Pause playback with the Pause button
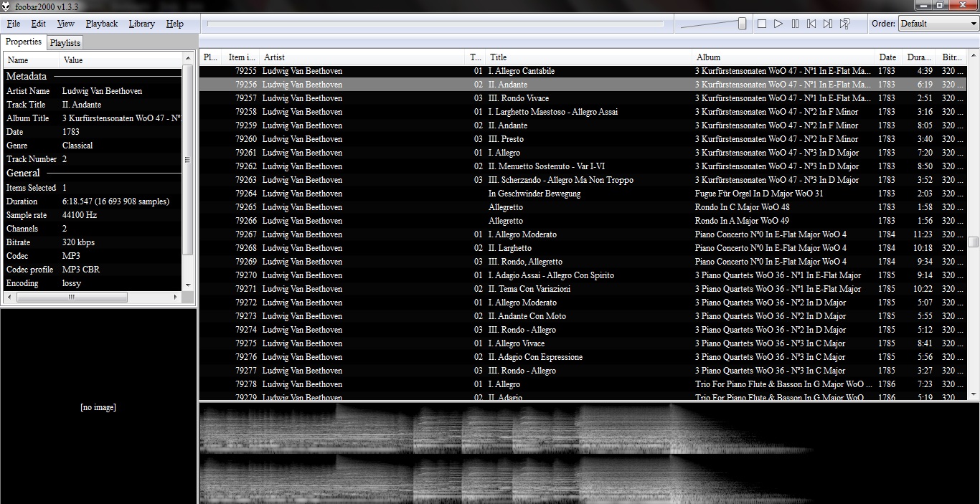 (x=795, y=24)
